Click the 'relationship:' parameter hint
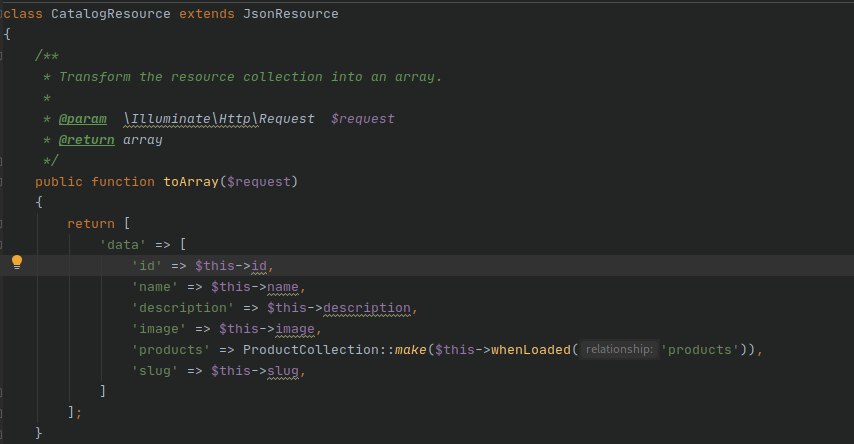The image size is (854, 444). (619, 349)
